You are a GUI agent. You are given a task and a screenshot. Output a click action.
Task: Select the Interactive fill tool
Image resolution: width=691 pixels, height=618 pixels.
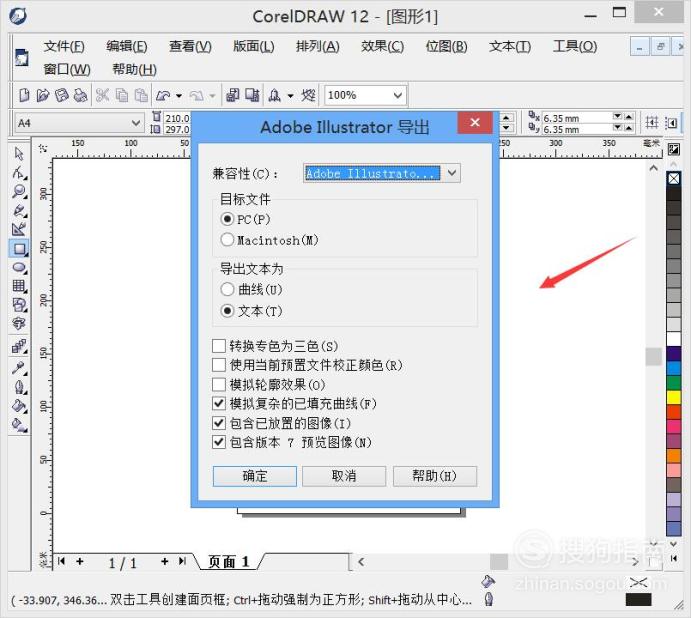click(x=19, y=425)
